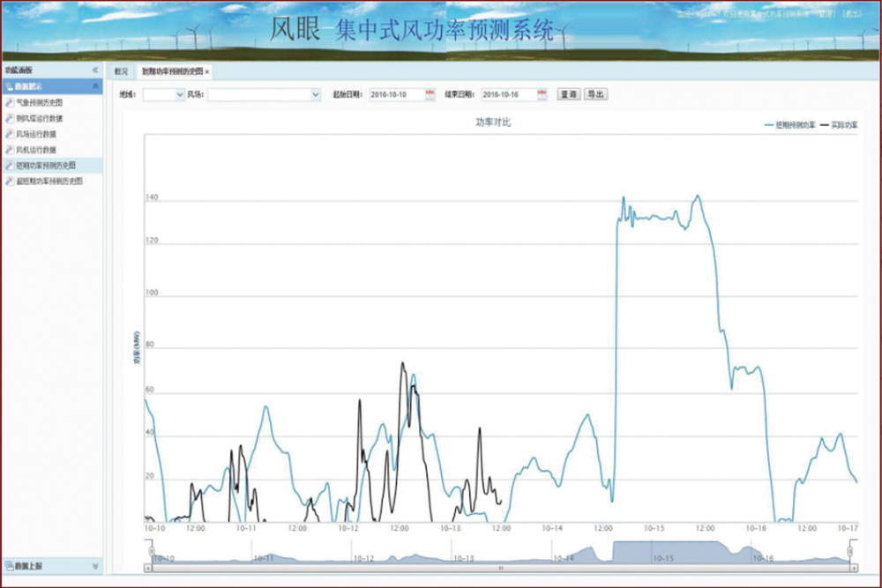Open the start date calendar picker
882x588 pixels.
pos(430,94)
